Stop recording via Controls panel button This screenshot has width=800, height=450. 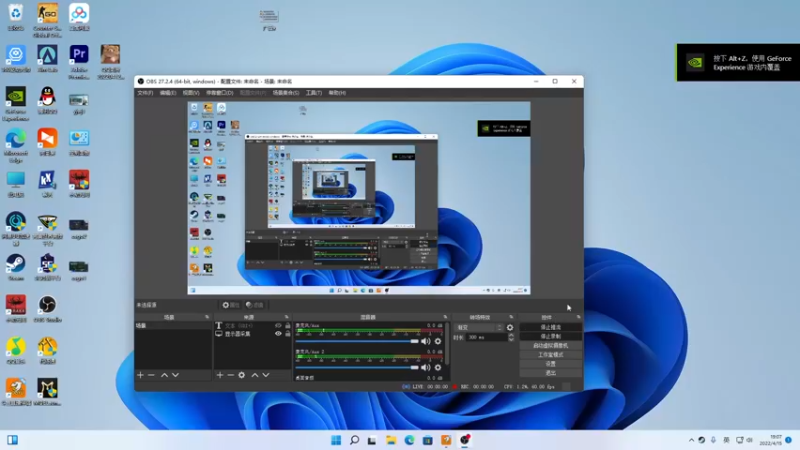tap(551, 336)
